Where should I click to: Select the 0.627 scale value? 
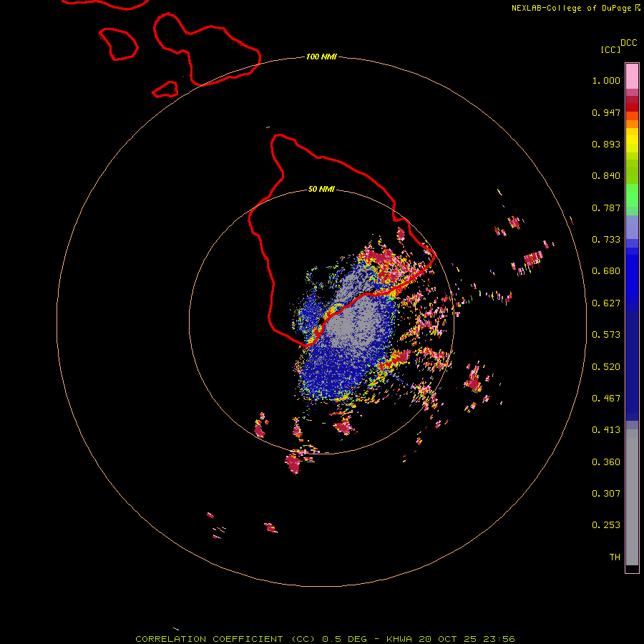pyautogui.click(x=606, y=303)
